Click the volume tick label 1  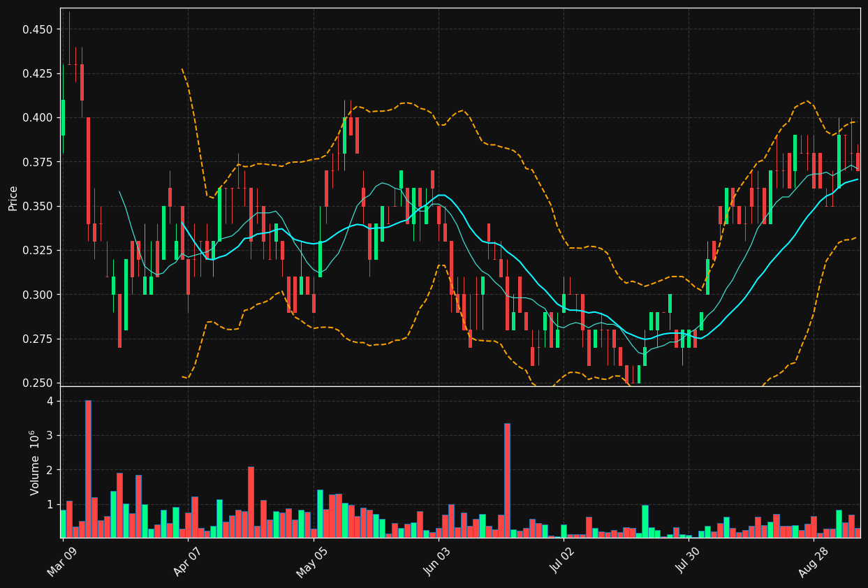click(50, 504)
